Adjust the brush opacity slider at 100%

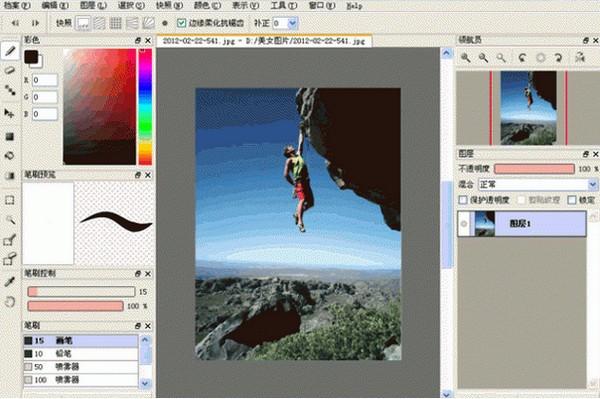pos(75,306)
